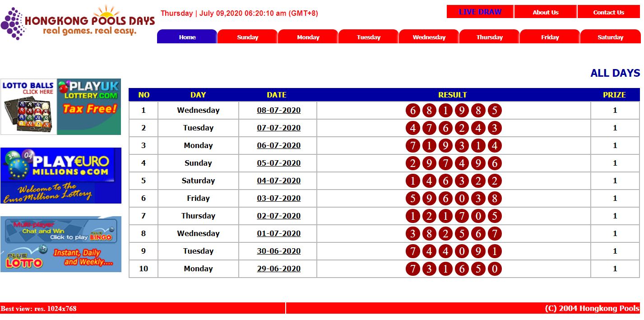Viewport: 644px width, 320px height.
Task: Click the About Us button
Action: tap(545, 11)
